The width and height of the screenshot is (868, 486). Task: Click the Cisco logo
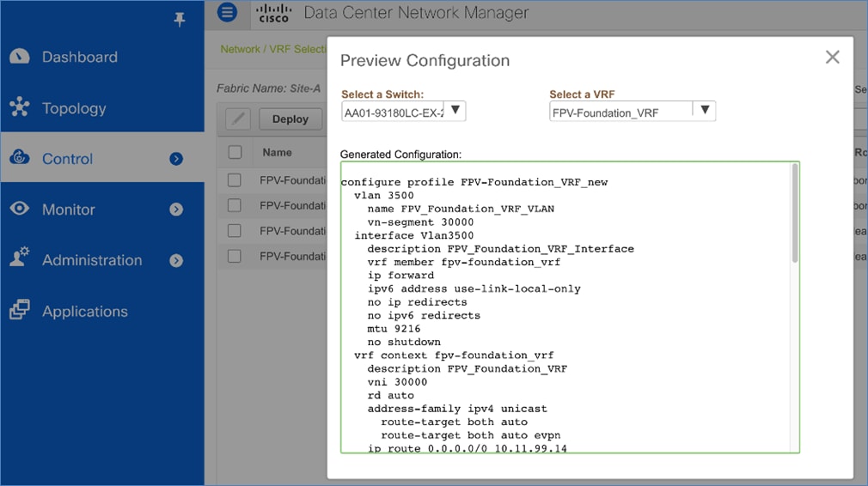(273, 13)
